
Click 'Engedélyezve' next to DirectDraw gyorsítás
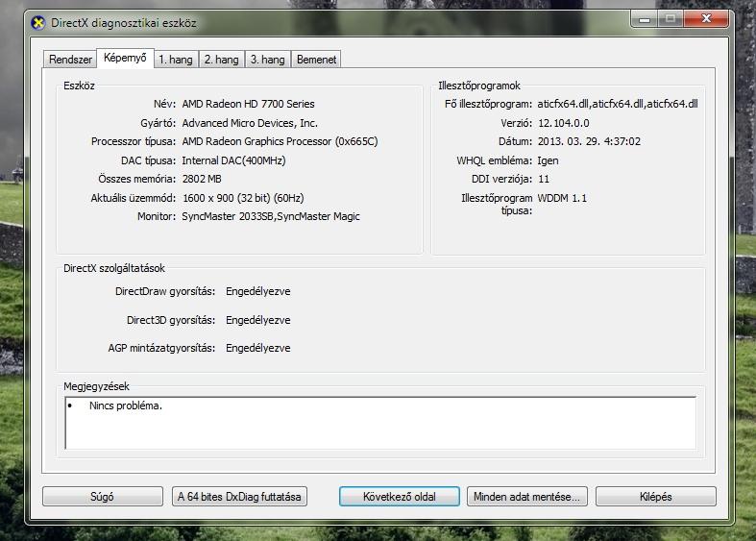pos(258,291)
